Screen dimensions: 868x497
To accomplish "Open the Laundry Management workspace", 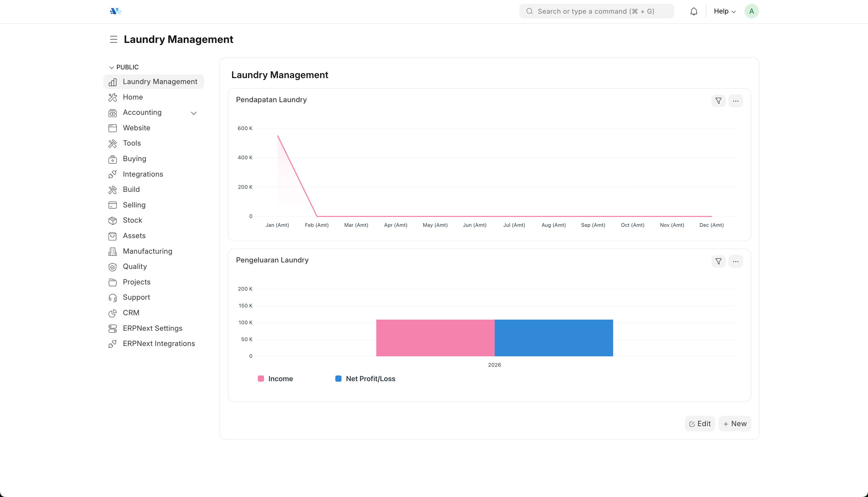I will click(153, 81).
